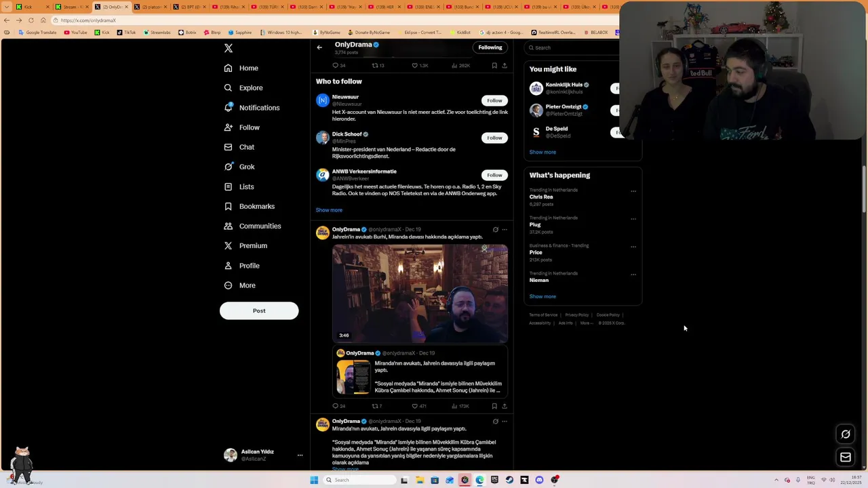Click the Premium X icon in sidebar
868x488 pixels.
pyautogui.click(x=229, y=245)
